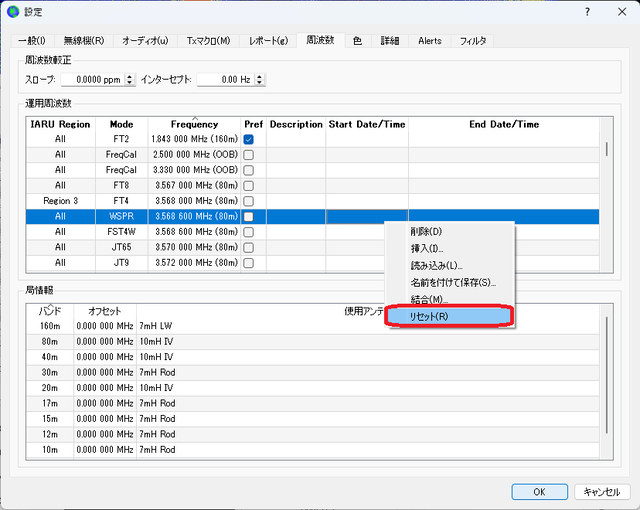Sort by IARU Region column header
The image size is (640, 510).
pyautogui.click(x=60, y=124)
